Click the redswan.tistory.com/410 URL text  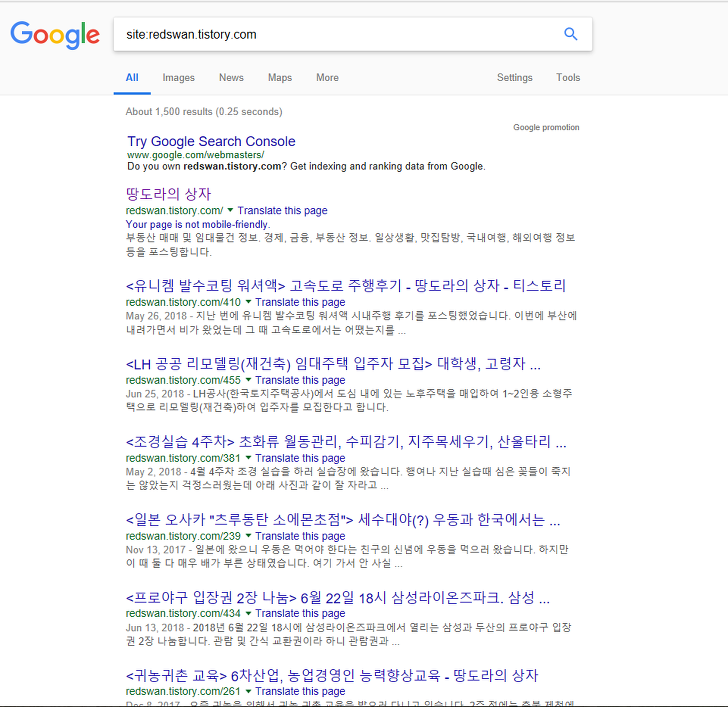click(183, 302)
